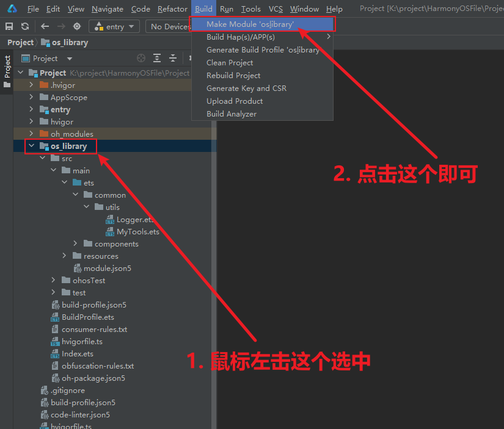
Task: Open the VCS menu
Action: click(x=276, y=9)
